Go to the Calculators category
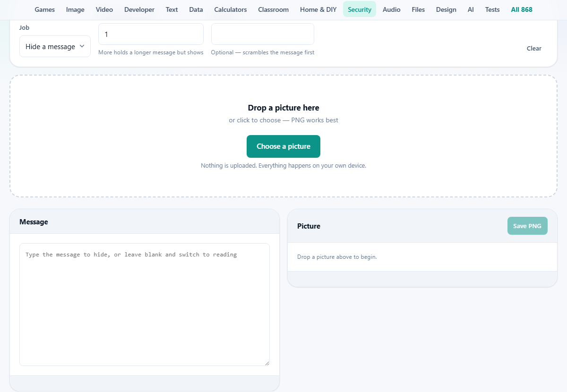The height and width of the screenshot is (392, 567). 231,9
